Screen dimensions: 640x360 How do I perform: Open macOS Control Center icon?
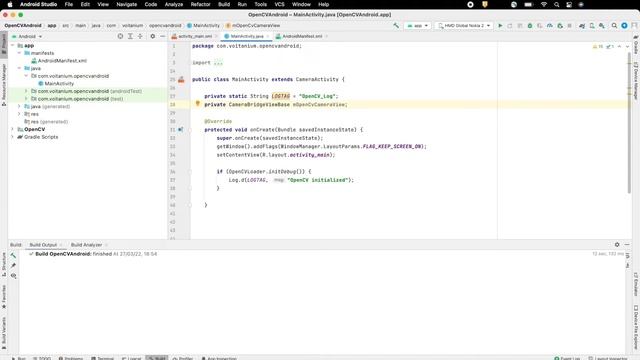[569, 4]
